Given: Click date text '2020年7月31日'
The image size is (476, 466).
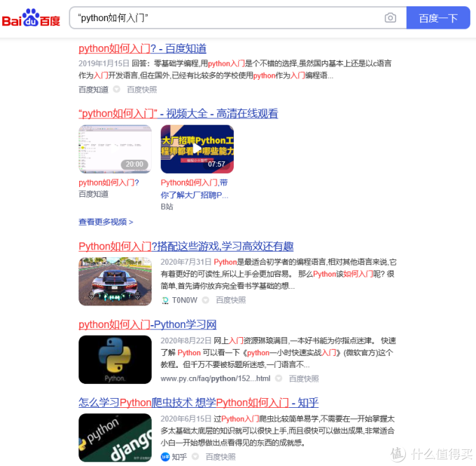Looking at the screenshot, I should 185,262.
